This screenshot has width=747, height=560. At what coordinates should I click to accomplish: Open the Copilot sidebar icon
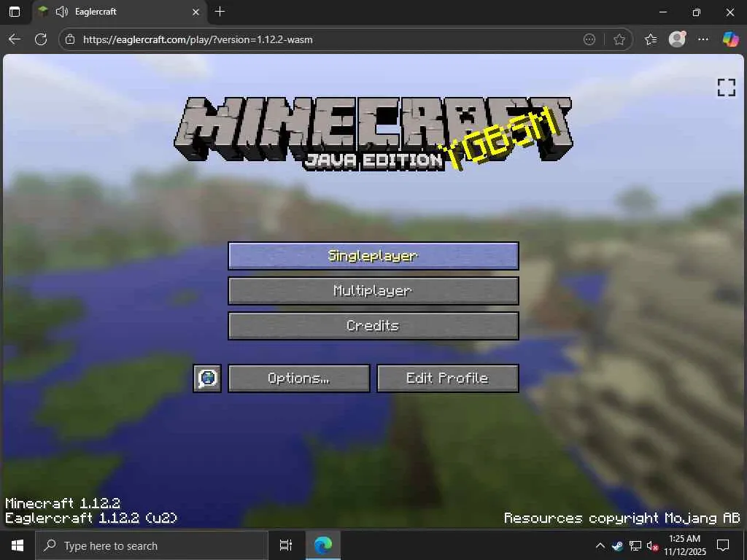coord(729,39)
